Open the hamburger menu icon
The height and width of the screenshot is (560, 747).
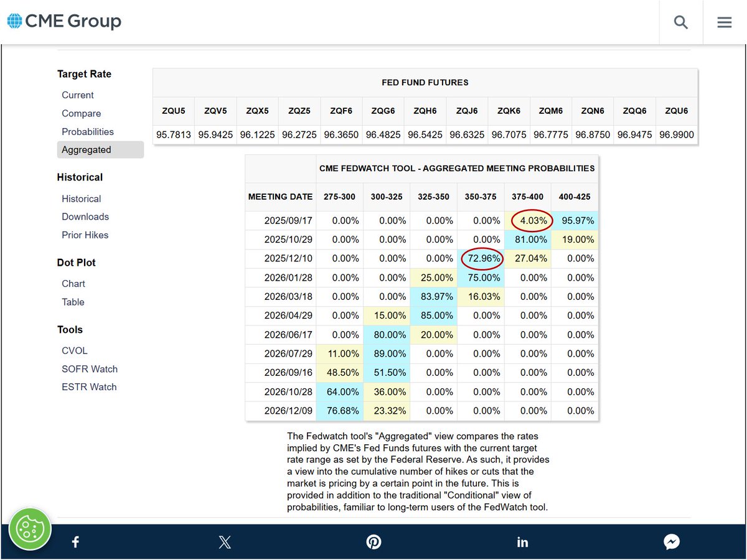pos(725,22)
